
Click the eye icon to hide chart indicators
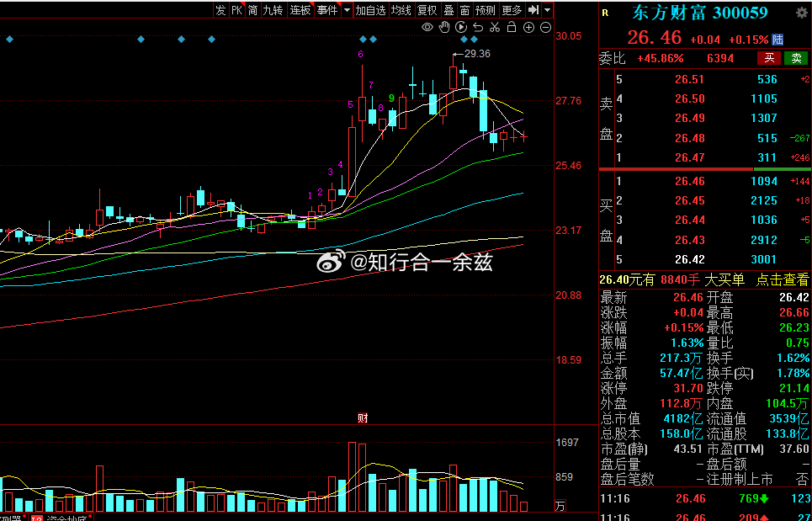pos(427,27)
